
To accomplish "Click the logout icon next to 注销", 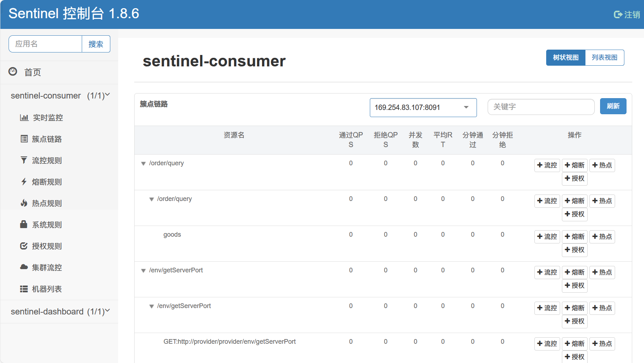I will click(618, 15).
